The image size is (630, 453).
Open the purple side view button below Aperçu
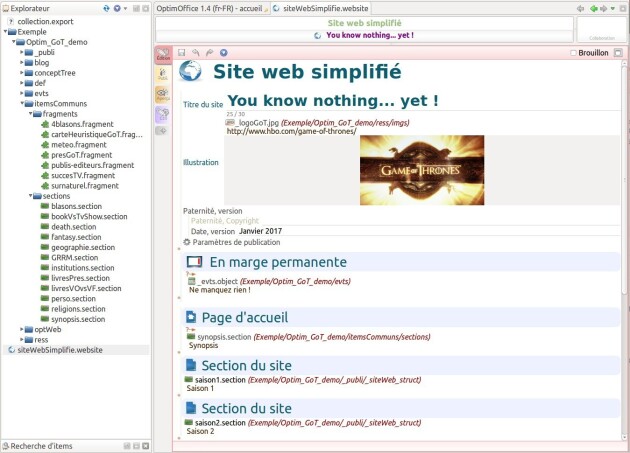tap(163, 115)
